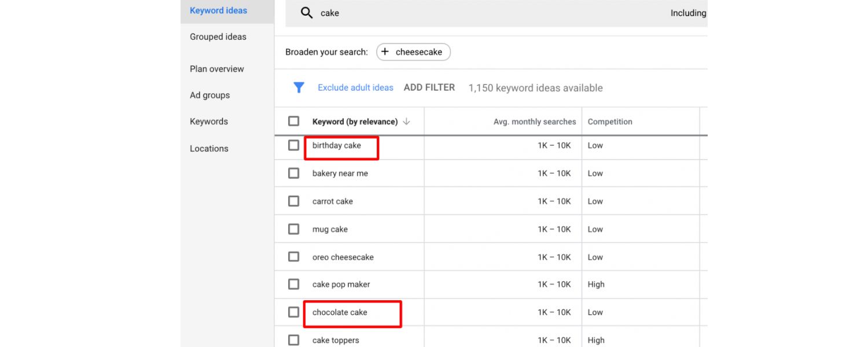Click the Exclude adult ideas link
The width and height of the screenshot is (868, 347).
355,87
